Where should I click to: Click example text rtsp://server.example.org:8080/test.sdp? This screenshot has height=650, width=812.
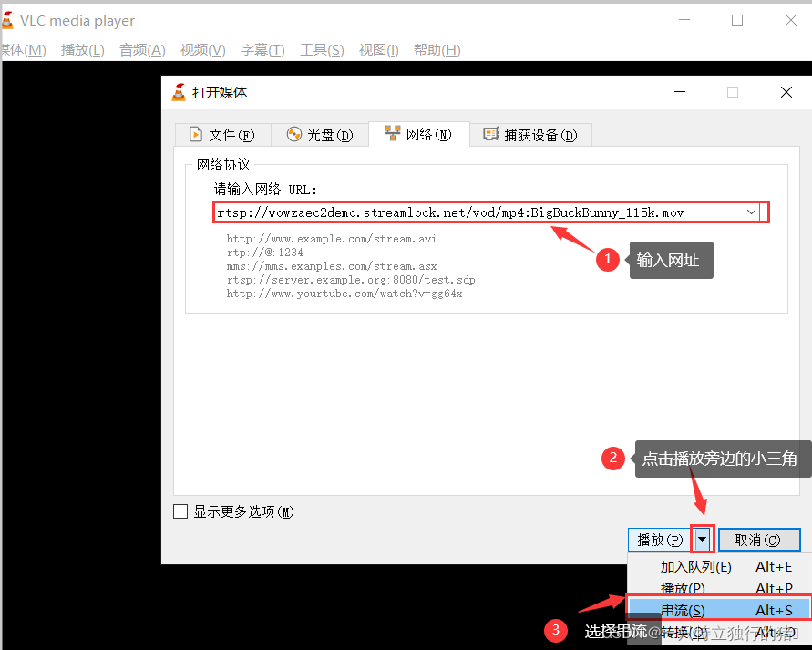351,280
